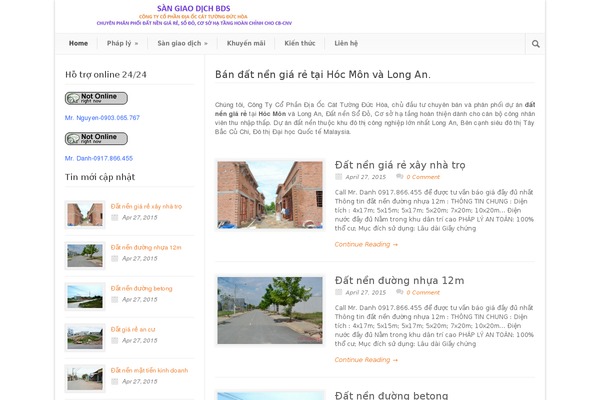Image resolution: width=600 pixels, height=400 pixels.
Task: Click calendar icon under Đất nền đường nhựa 12m article
Action: [x=338, y=292]
